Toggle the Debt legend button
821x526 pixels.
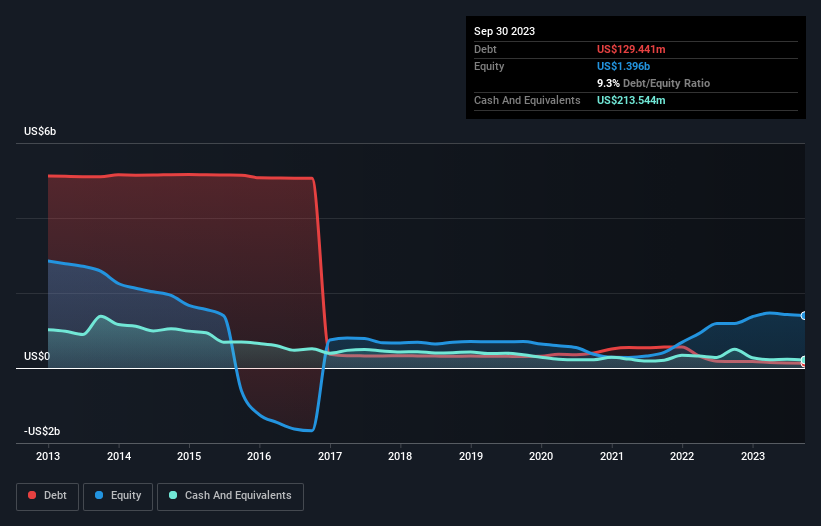48,496
